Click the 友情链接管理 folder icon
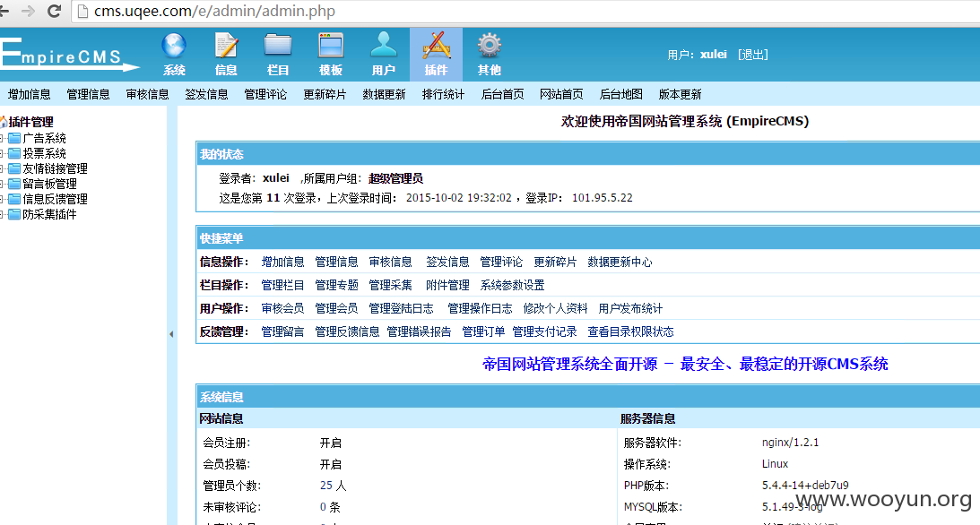Screen dimensions: 980x525 click(14, 168)
